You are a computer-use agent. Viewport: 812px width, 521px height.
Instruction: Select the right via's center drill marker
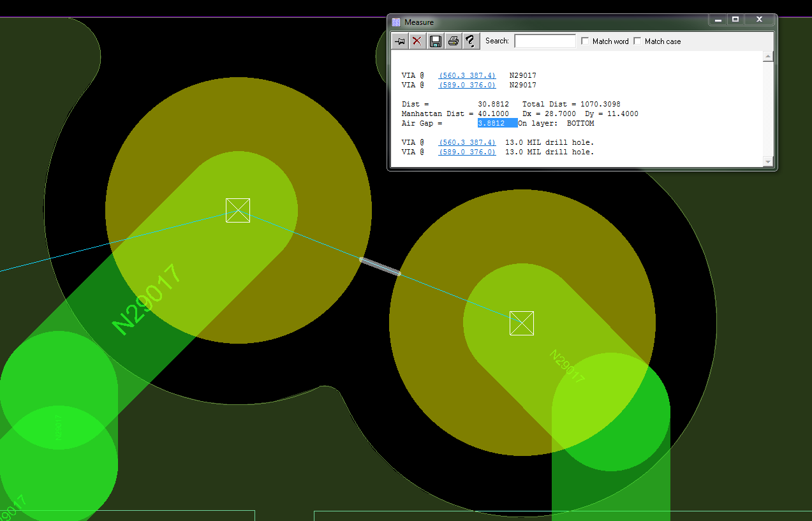click(522, 323)
